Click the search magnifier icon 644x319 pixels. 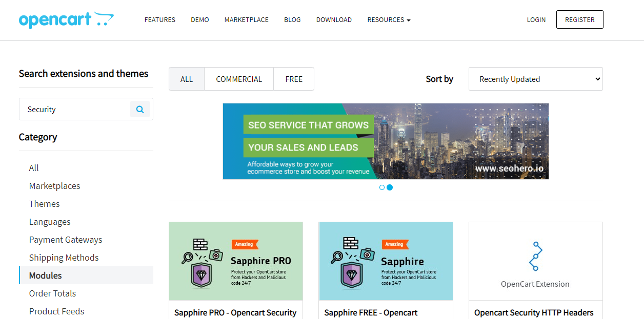point(140,109)
